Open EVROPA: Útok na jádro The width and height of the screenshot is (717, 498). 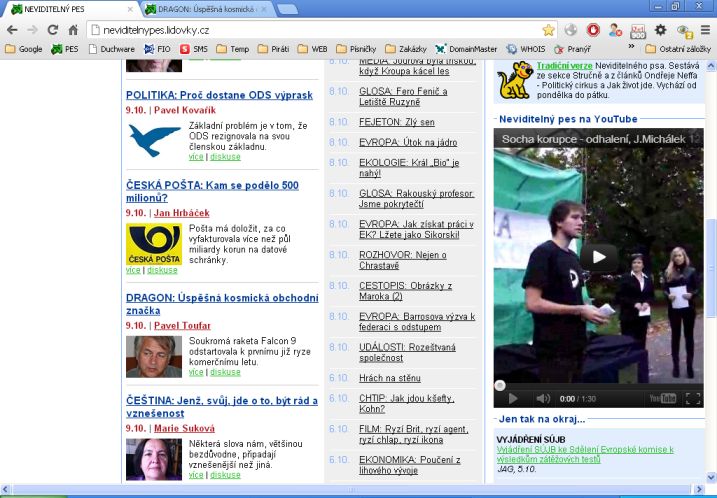pyautogui.click(x=408, y=142)
